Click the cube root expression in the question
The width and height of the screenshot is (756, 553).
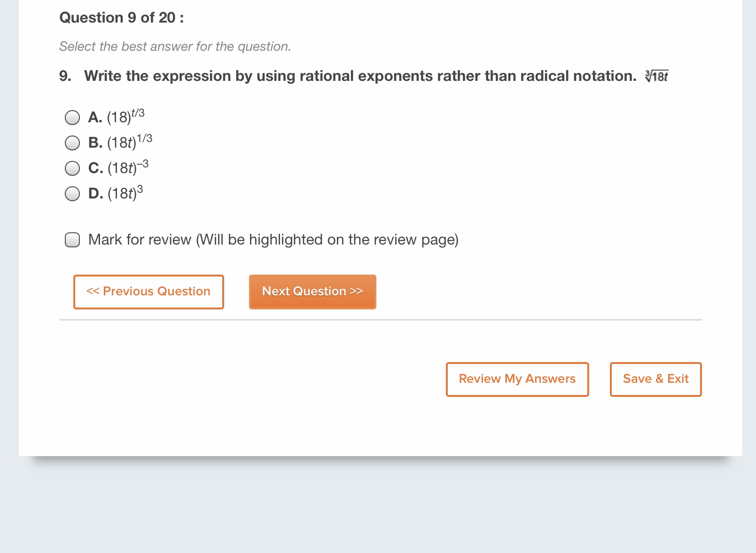[656, 76]
